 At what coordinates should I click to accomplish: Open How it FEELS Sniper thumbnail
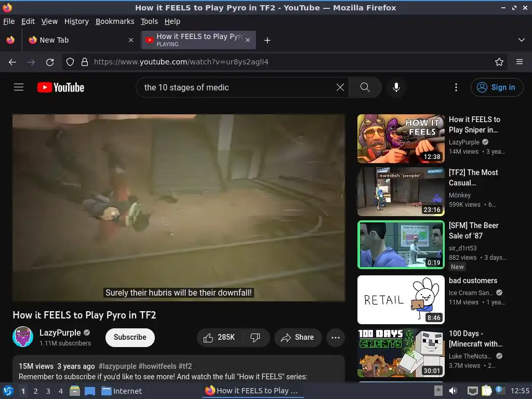[x=401, y=139]
